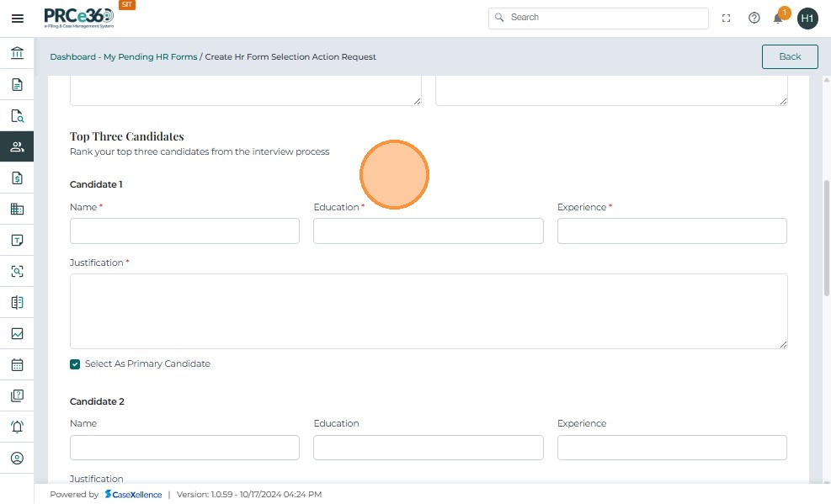Click Candidate 1 Justification text area

pyautogui.click(x=429, y=310)
